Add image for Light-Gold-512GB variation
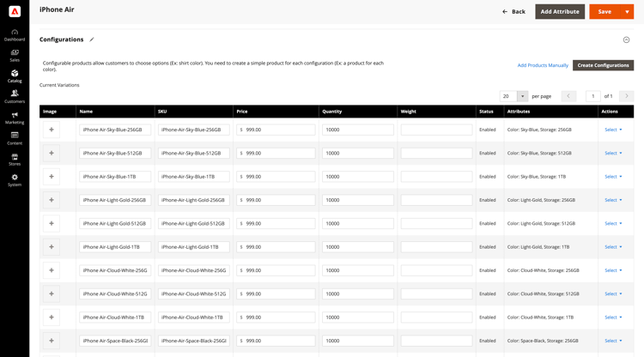Viewport: 644px width, 357px height. point(52,223)
